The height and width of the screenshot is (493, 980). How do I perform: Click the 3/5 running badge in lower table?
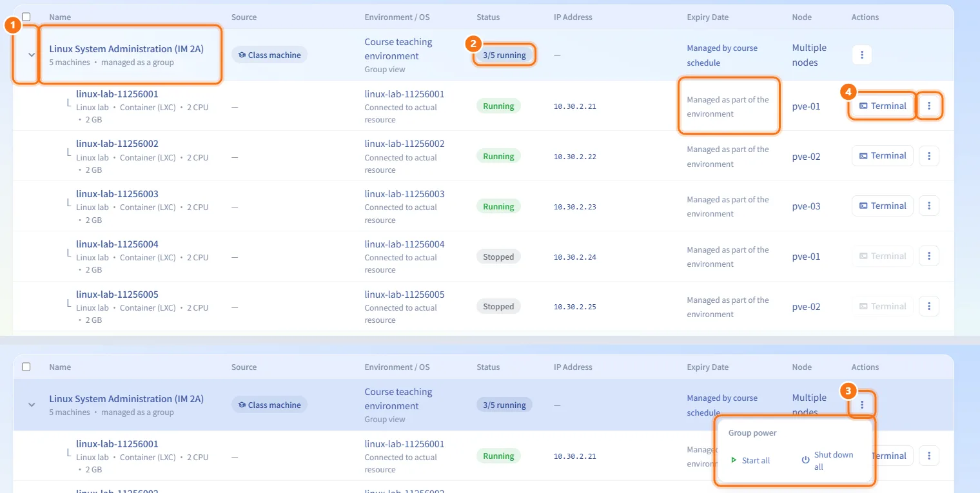pos(505,405)
